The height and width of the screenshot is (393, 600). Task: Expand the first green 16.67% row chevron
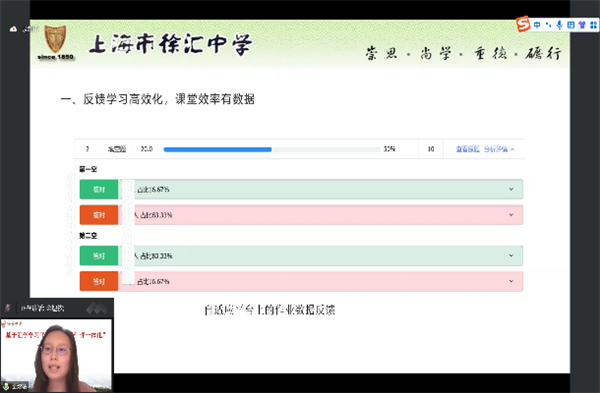[x=511, y=189]
